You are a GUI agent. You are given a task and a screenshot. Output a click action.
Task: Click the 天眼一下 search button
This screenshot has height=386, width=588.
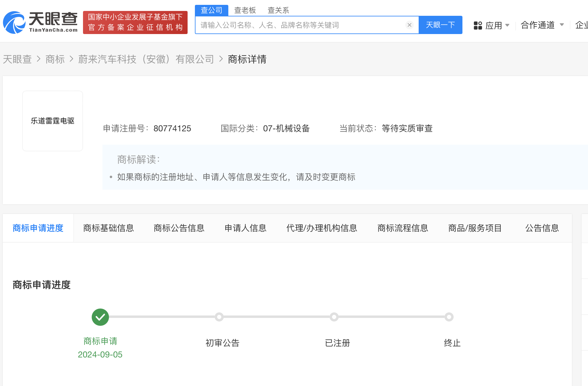440,25
